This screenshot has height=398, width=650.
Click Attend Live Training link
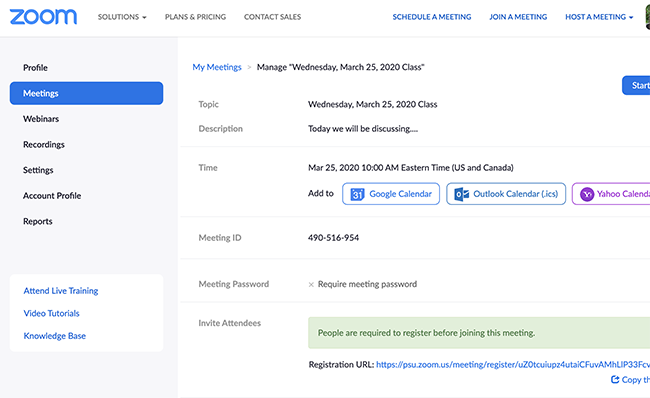click(x=61, y=291)
